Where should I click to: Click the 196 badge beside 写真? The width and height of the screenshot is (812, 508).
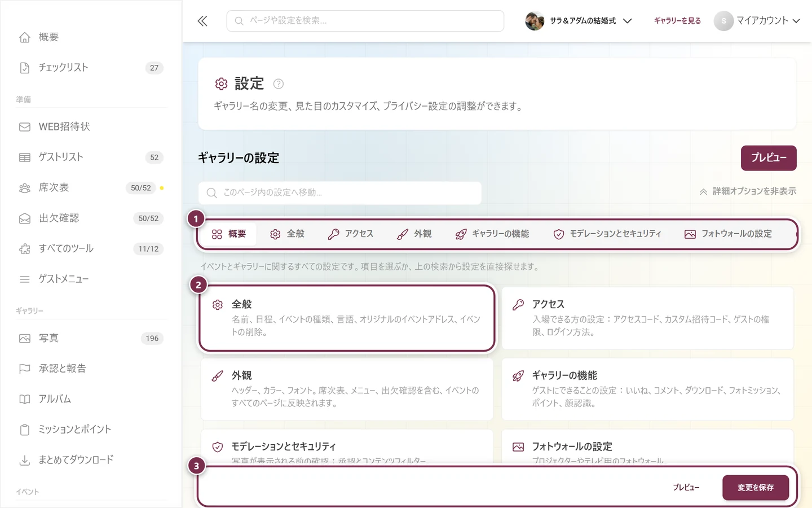click(x=152, y=339)
